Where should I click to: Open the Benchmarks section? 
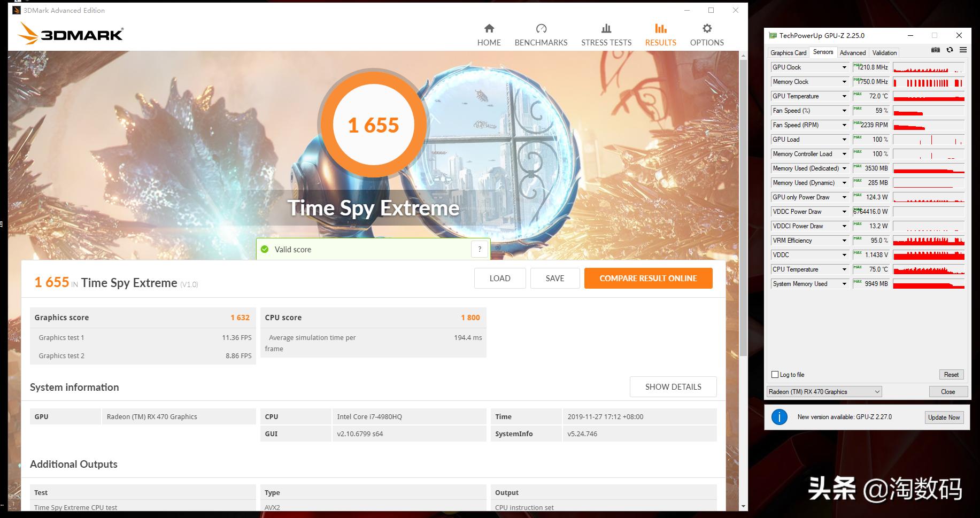(541, 35)
